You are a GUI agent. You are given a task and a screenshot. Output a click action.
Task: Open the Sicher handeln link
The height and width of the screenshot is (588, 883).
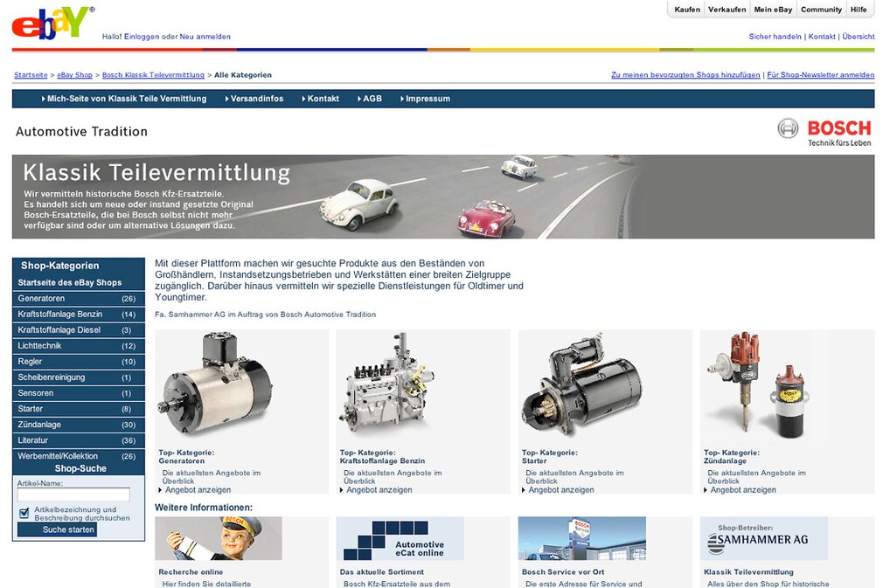click(775, 37)
